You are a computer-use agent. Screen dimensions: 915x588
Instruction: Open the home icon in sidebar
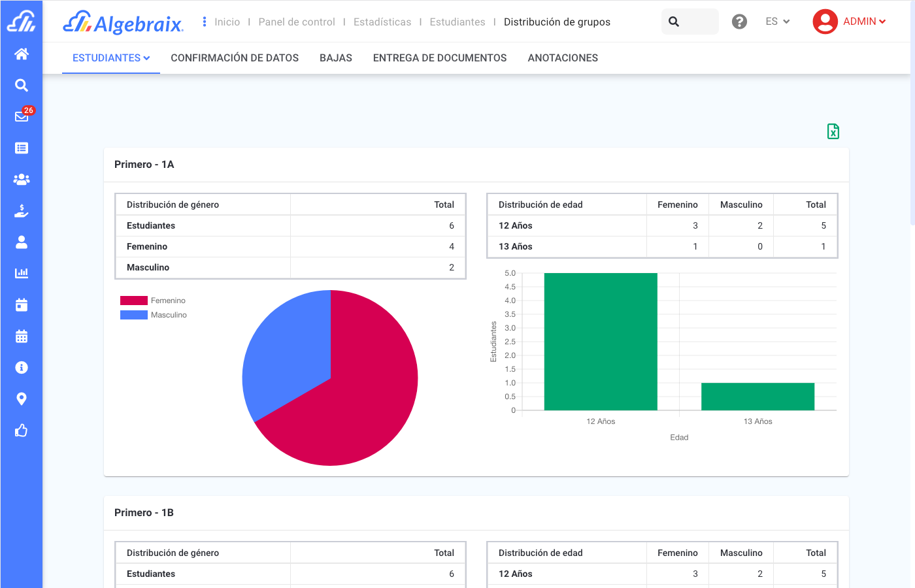click(22, 54)
